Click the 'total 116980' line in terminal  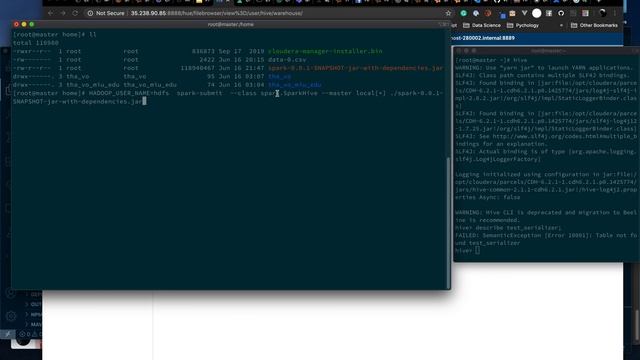pyautogui.click(x=36, y=43)
